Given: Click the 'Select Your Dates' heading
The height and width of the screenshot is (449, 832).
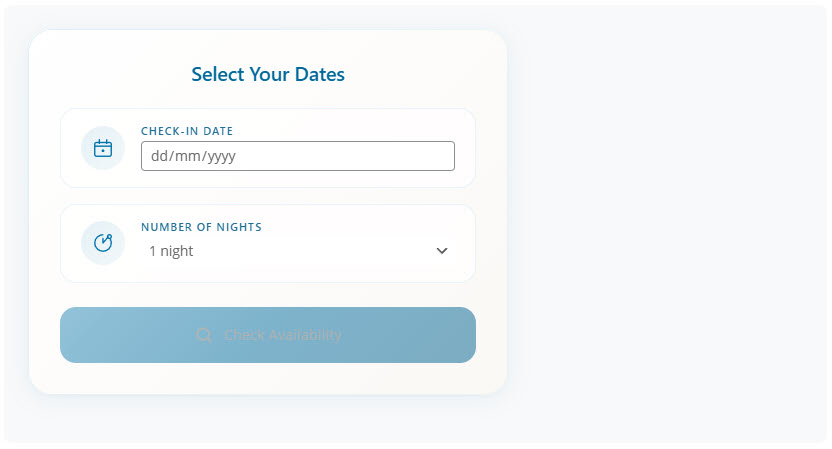Looking at the screenshot, I should point(268,74).
